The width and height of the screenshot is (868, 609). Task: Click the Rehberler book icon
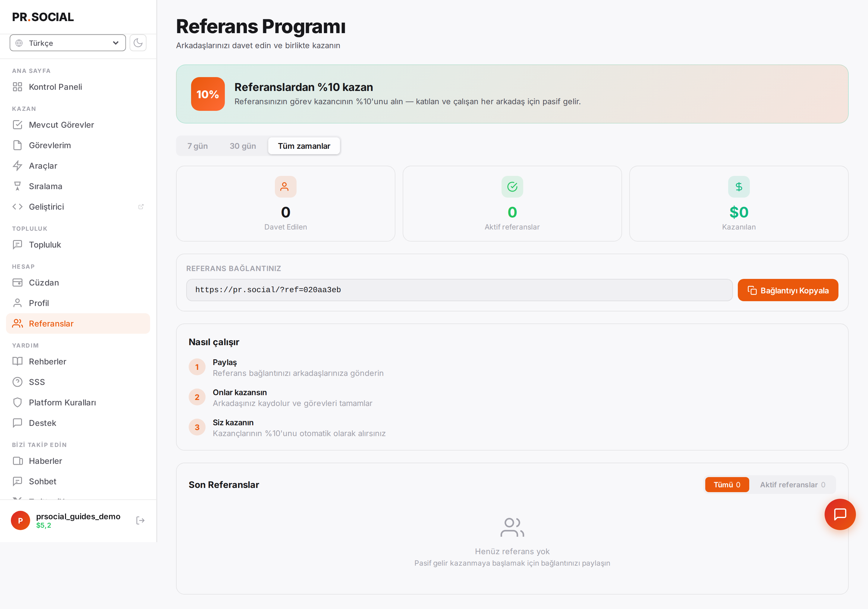pos(17,361)
